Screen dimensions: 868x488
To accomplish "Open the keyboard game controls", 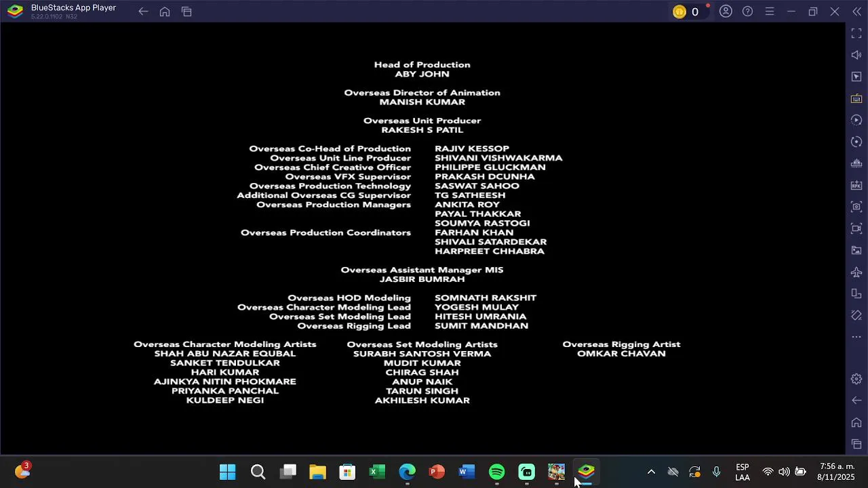I will coord(856,98).
